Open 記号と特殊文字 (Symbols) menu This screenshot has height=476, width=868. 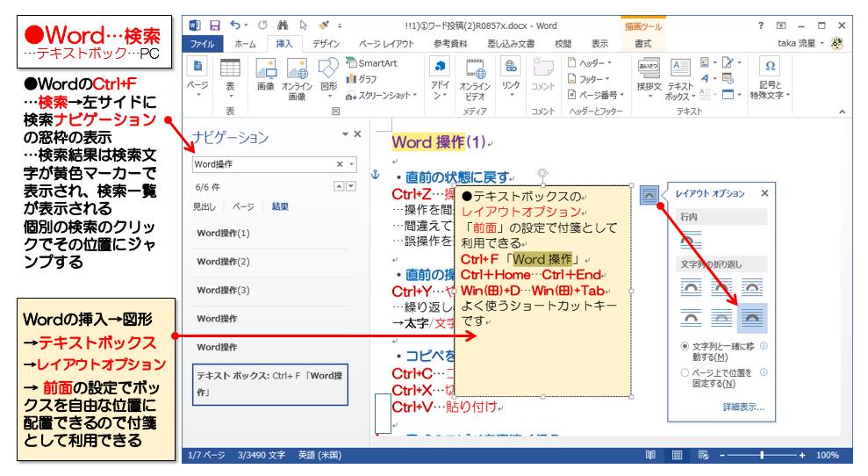click(770, 77)
